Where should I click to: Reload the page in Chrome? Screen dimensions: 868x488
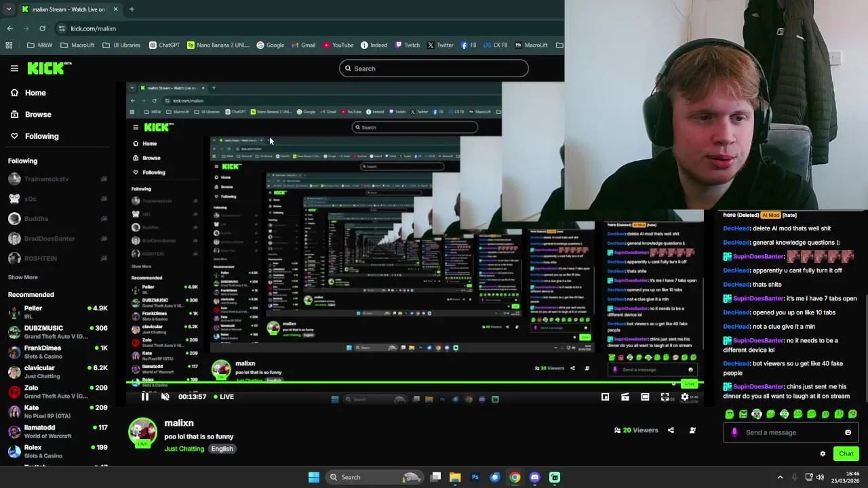coord(42,28)
